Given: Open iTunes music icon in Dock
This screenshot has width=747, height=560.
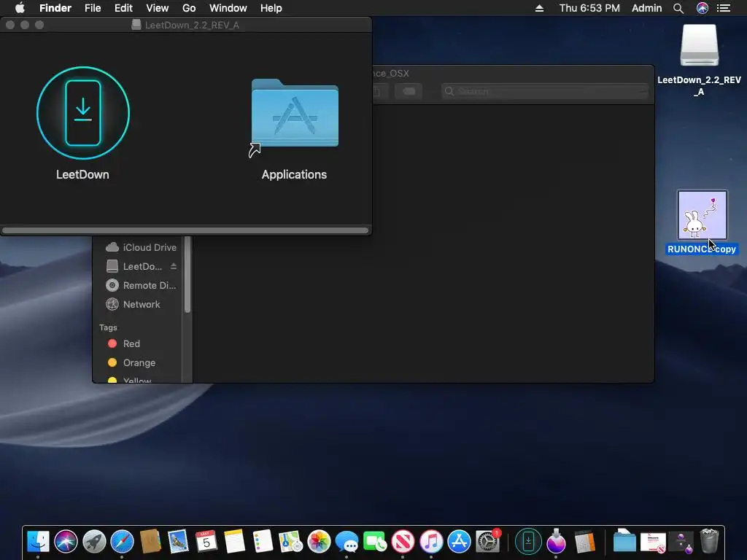Looking at the screenshot, I should 431,542.
